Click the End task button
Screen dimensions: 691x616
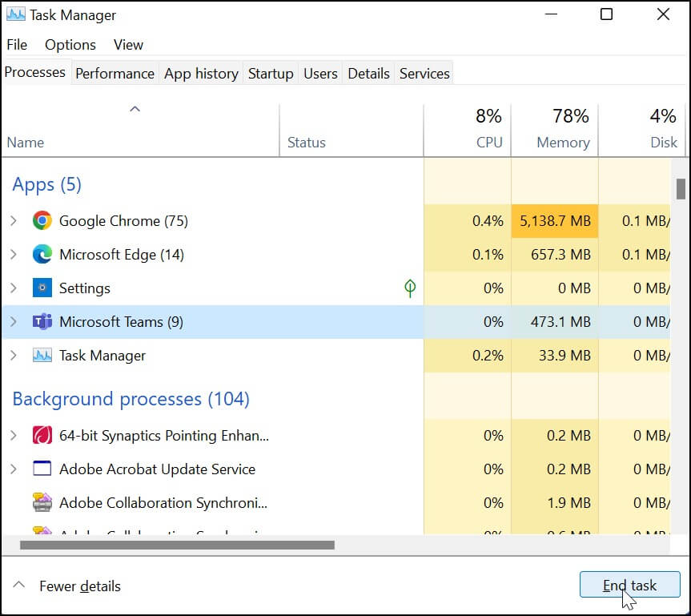pos(629,585)
